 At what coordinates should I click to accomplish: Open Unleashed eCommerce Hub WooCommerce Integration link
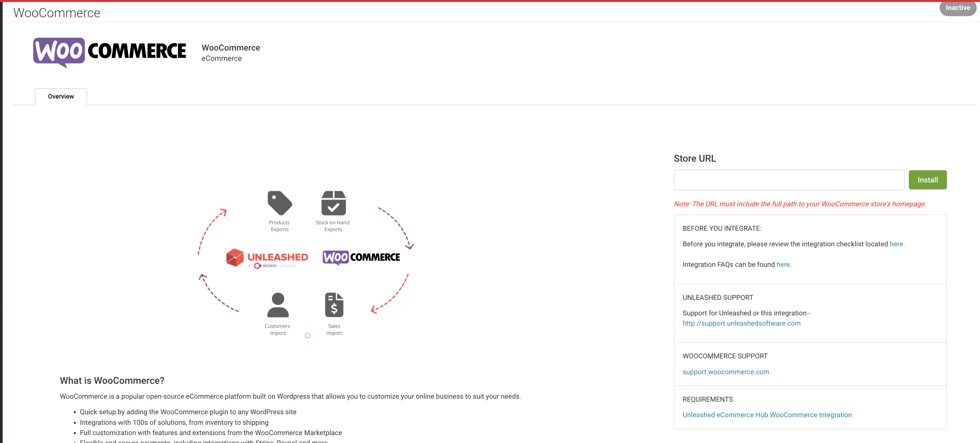(x=767, y=415)
